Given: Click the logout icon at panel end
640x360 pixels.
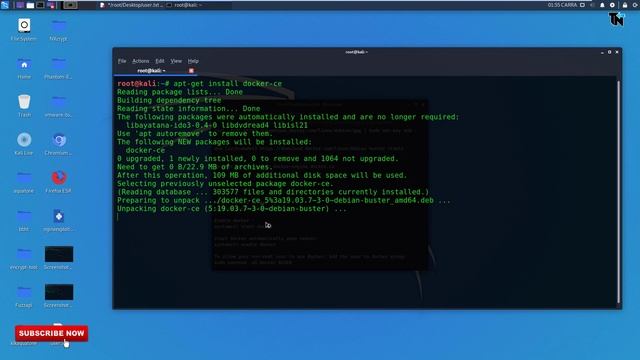Looking at the screenshot, I should point(636,5).
